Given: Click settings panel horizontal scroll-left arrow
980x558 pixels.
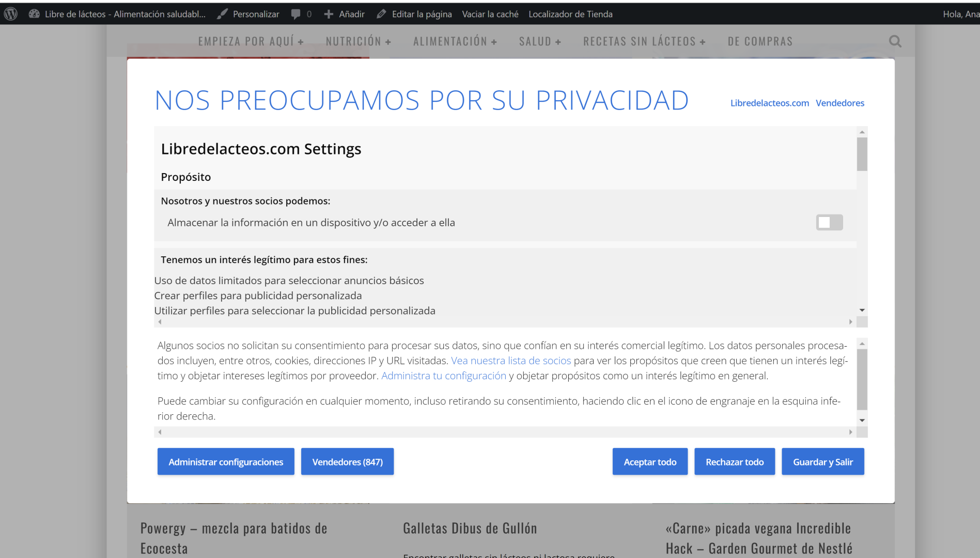Looking at the screenshot, I should (160, 322).
